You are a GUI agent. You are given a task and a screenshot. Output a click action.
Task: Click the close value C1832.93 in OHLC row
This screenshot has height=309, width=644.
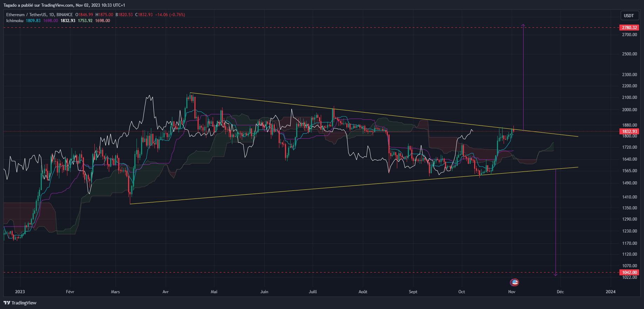[144, 15]
